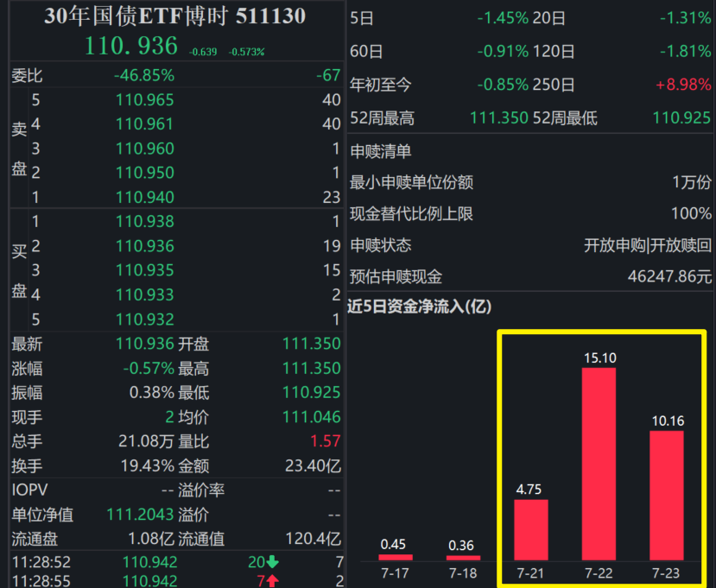This screenshot has width=716, height=588.
Task: Click the 现金替代比例上限 value 100%
Action: tap(691, 213)
